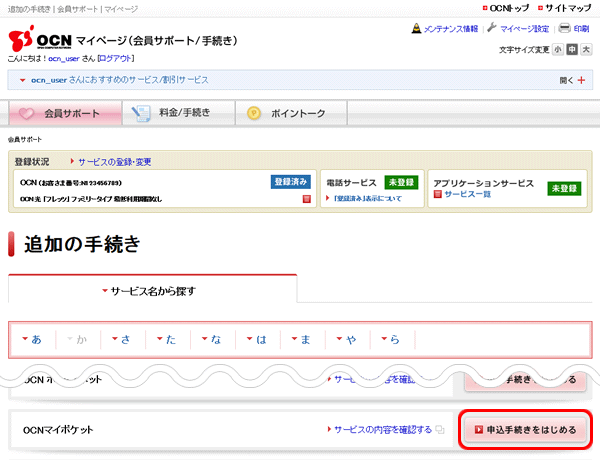Set font size to large 大
The height and width of the screenshot is (460, 600).
click(x=586, y=49)
